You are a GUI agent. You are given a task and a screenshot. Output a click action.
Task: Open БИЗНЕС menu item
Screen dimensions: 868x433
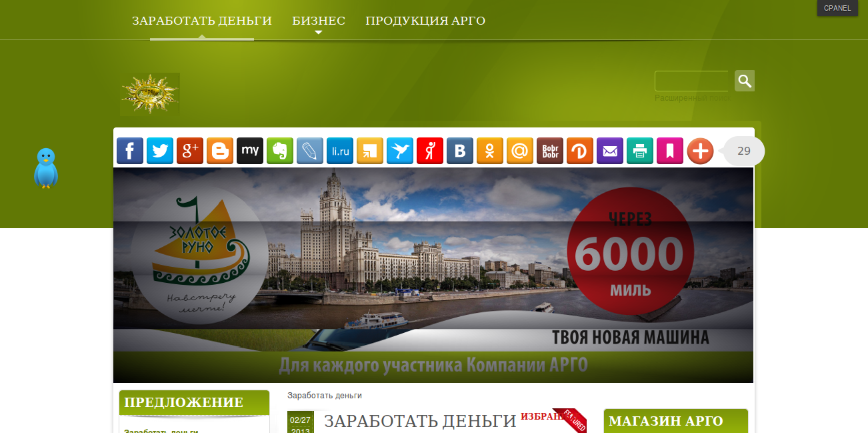point(319,21)
